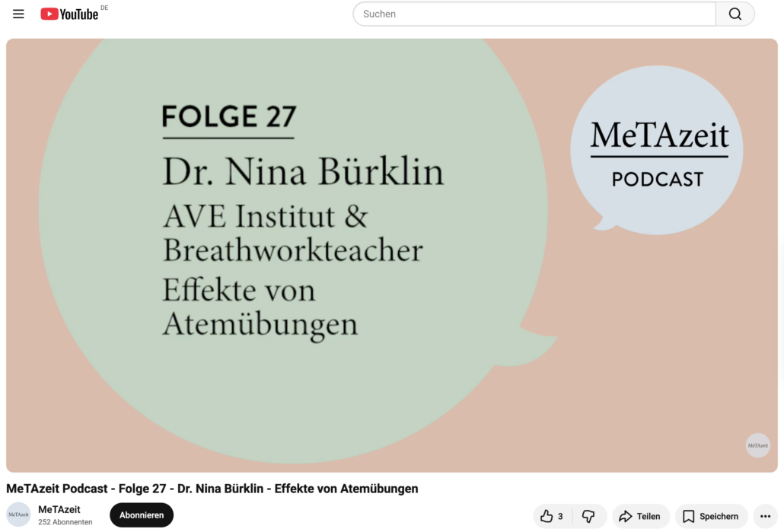Select the video title text
Viewport: 784px width, 532px height.
212,489
